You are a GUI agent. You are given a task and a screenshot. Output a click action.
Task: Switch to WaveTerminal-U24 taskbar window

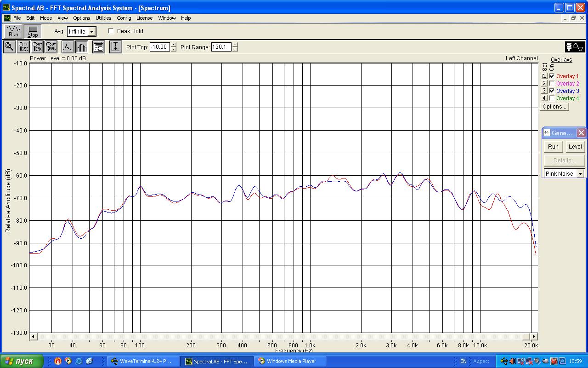142,361
